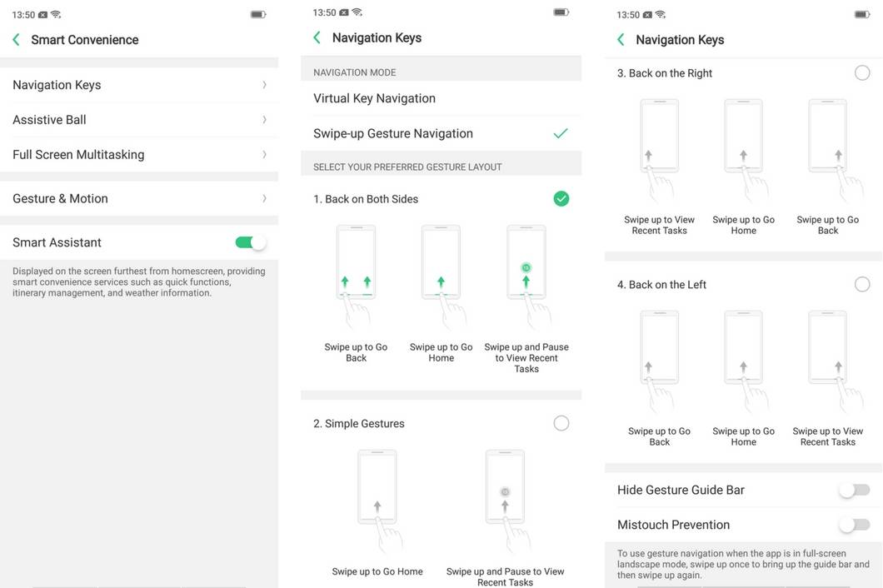This screenshot has height=588, width=883.
Task: Tap back arrow on Navigation Keys screen showing Mistouch Prevention
Action: (621, 39)
